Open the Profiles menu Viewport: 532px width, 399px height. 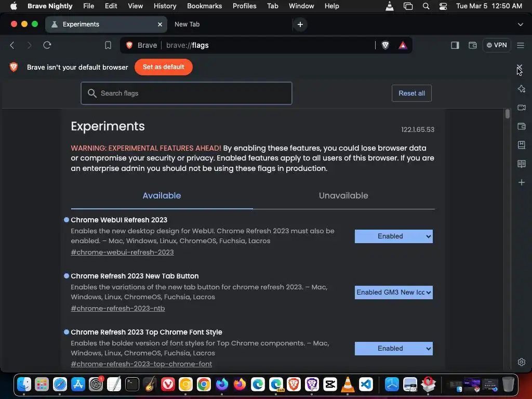[244, 6]
